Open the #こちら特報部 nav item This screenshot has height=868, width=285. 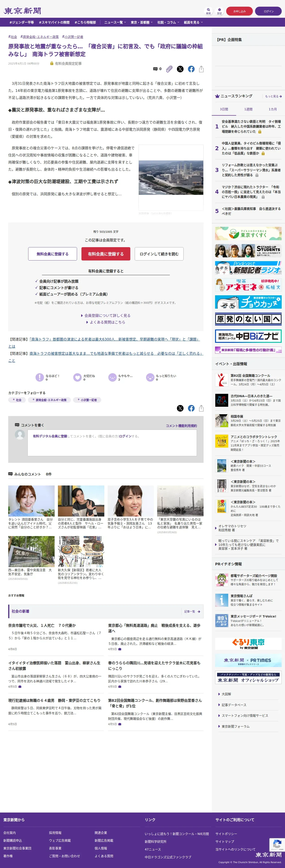point(85,22)
